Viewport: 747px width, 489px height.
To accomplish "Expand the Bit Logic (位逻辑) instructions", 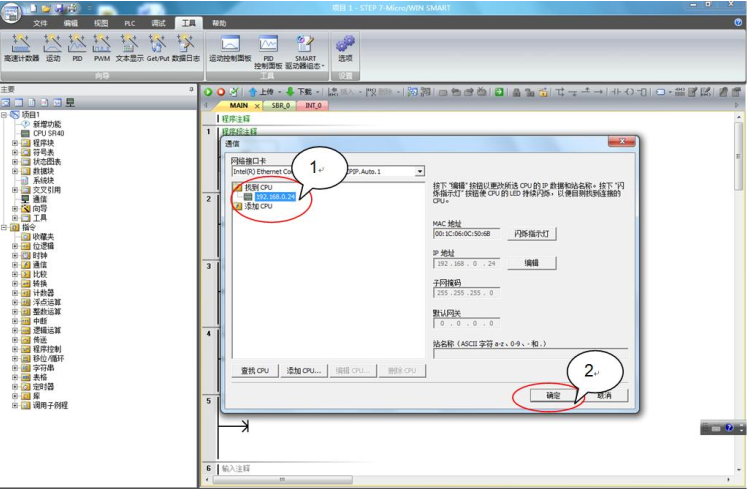I will [x=15, y=246].
